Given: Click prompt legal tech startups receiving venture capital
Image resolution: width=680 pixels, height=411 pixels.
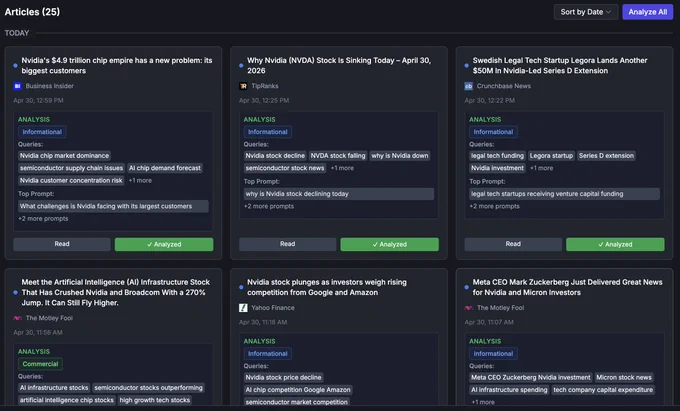Looking at the screenshot, I should 564,194.
